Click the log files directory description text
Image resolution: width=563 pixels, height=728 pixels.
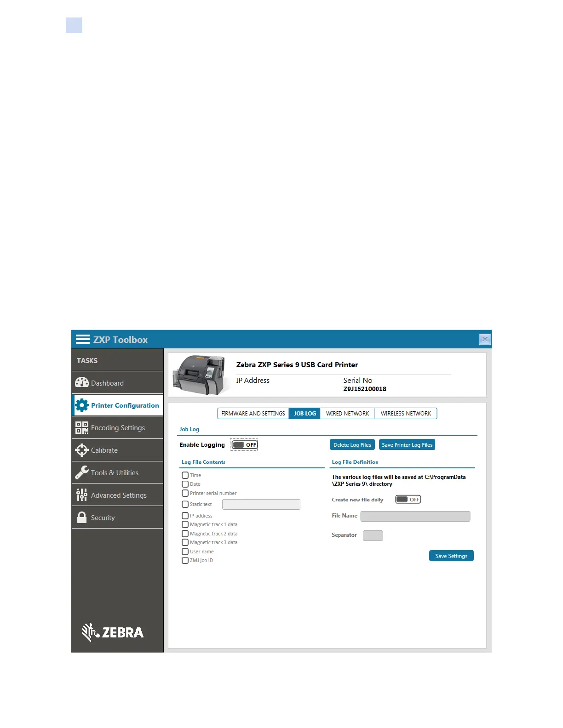[x=399, y=480]
